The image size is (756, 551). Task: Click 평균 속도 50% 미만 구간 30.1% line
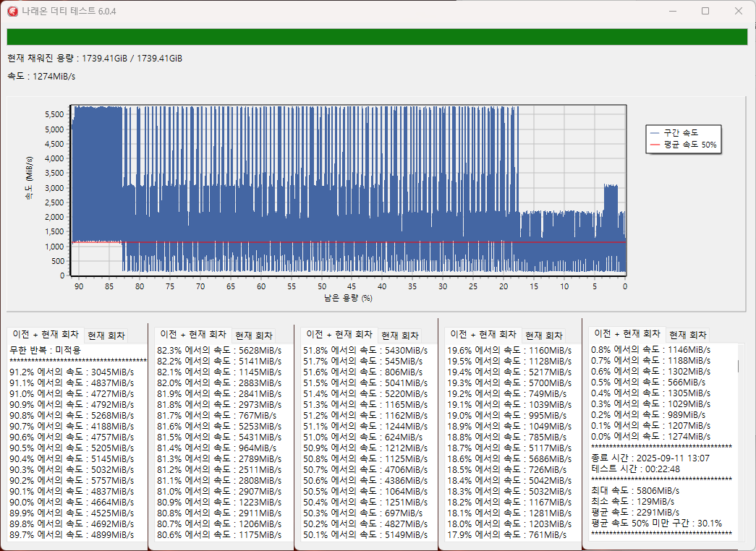(x=657, y=524)
